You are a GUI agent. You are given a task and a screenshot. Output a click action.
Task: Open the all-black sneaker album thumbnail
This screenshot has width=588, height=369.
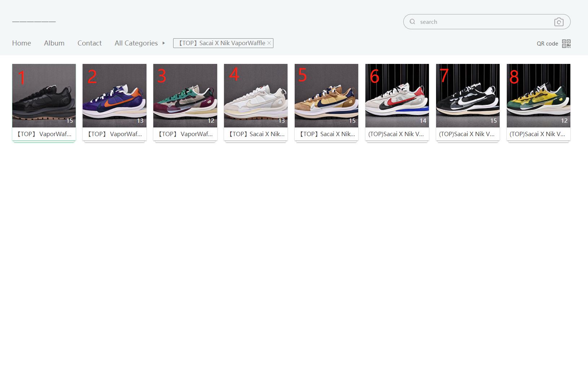[x=44, y=96]
